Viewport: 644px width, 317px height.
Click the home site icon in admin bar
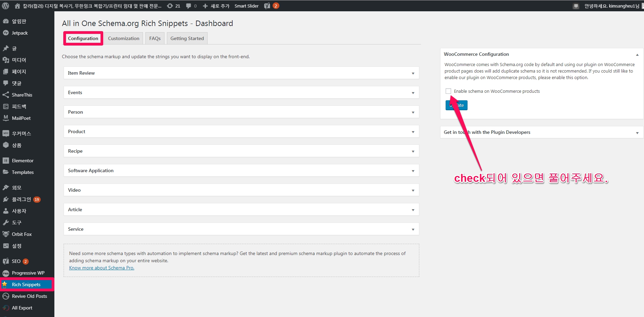click(17, 6)
